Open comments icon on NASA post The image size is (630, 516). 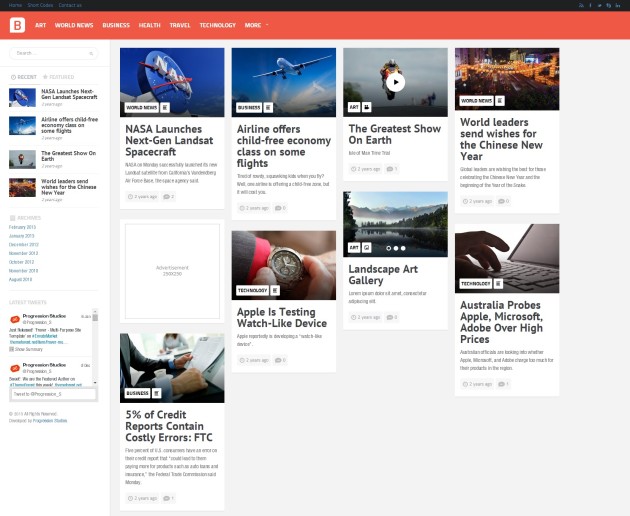[x=166, y=197]
